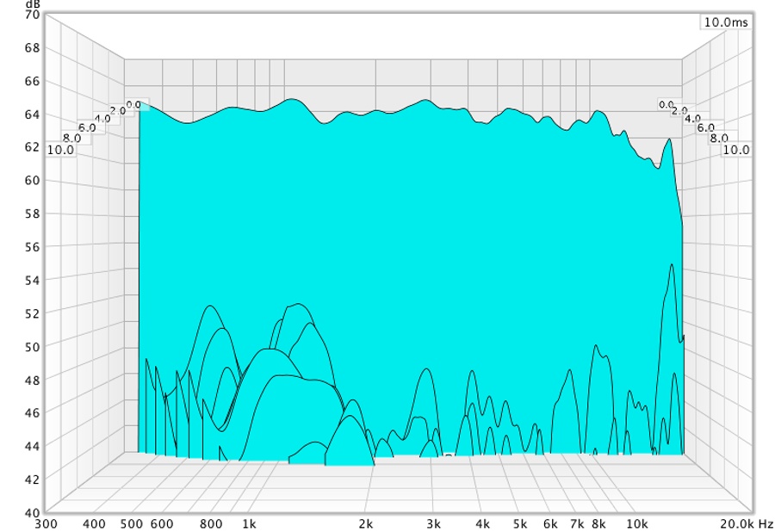Screen dimensions: 775x532
Task: Pick the 6.0 label on right time axis
Action: [706, 128]
